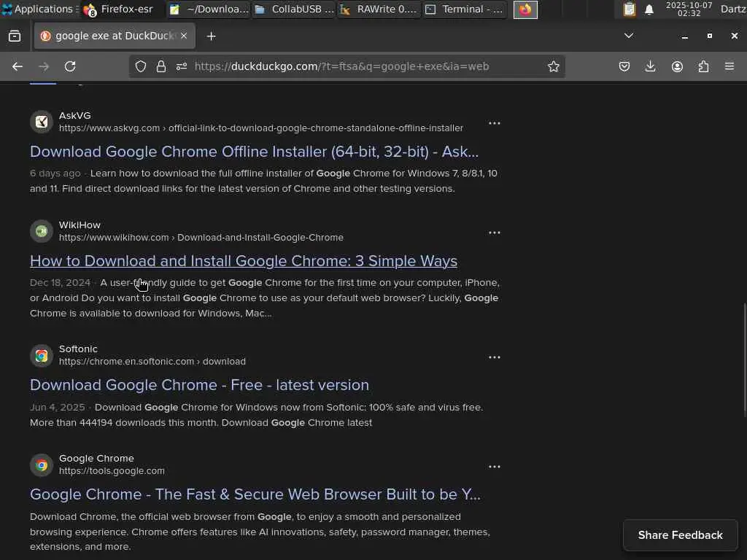
Task: Open the wikihow.com result URL
Action: [x=201, y=237]
